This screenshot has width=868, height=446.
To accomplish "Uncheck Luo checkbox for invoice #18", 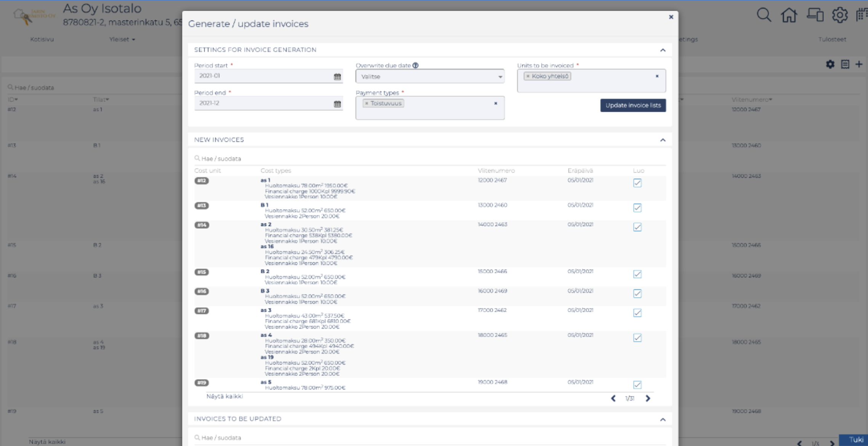I will 637,338.
